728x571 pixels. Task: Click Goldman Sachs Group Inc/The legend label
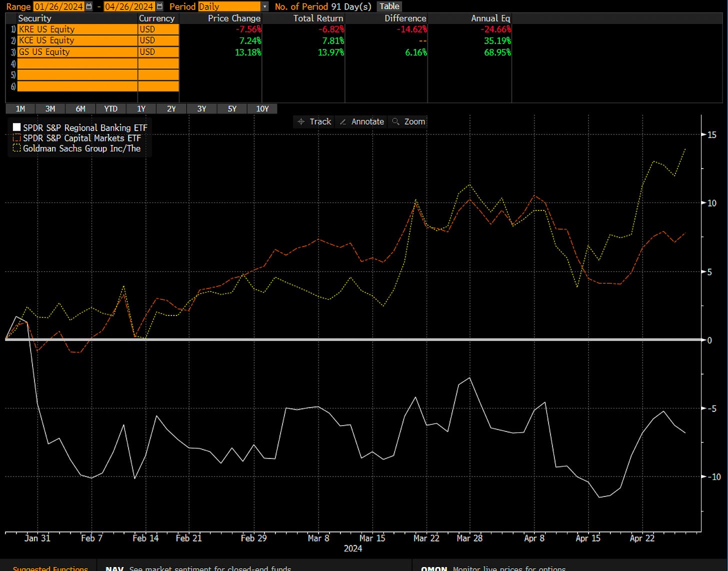tap(81, 148)
